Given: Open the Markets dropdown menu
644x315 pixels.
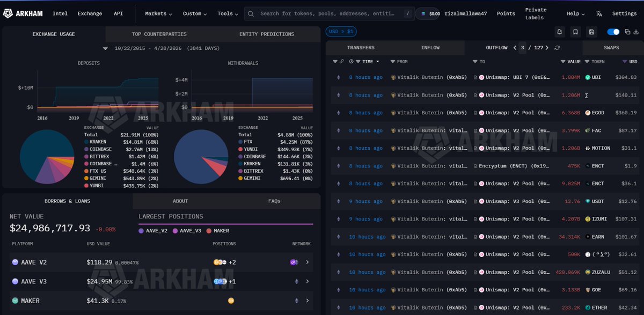Looking at the screenshot, I should pyautogui.click(x=159, y=13).
